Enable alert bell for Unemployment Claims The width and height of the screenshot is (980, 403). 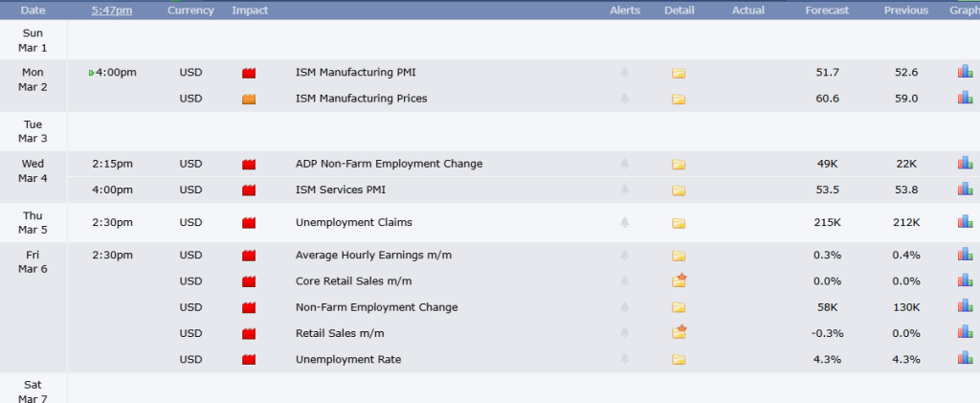[625, 223]
